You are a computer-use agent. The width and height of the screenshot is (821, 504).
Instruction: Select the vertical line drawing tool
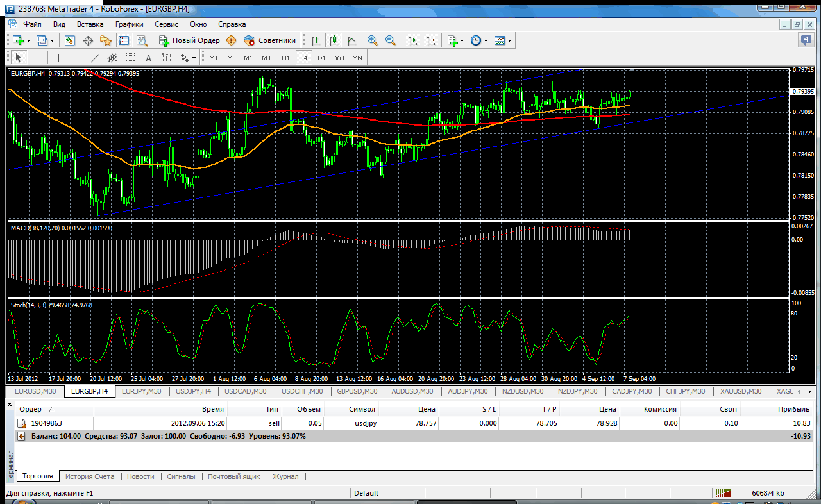pyautogui.click(x=59, y=58)
